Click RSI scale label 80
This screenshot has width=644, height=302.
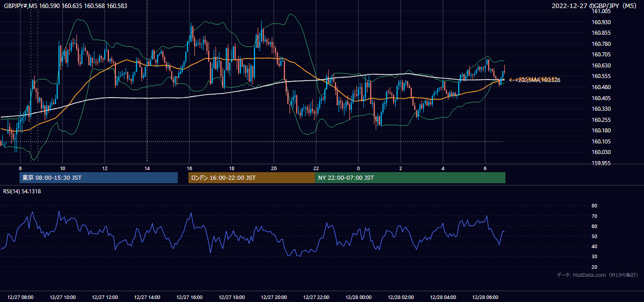click(x=595, y=206)
